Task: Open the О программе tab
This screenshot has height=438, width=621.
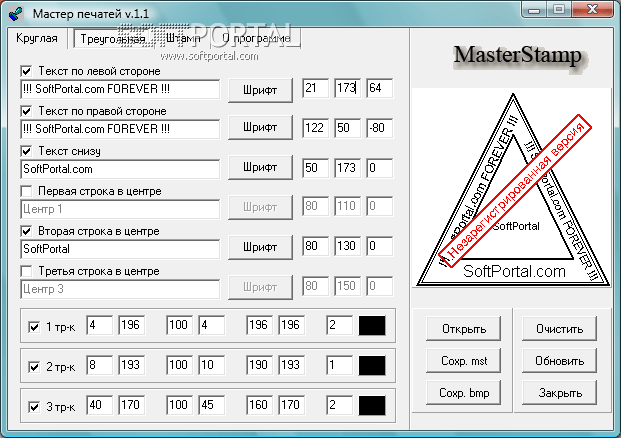Action: [256, 38]
